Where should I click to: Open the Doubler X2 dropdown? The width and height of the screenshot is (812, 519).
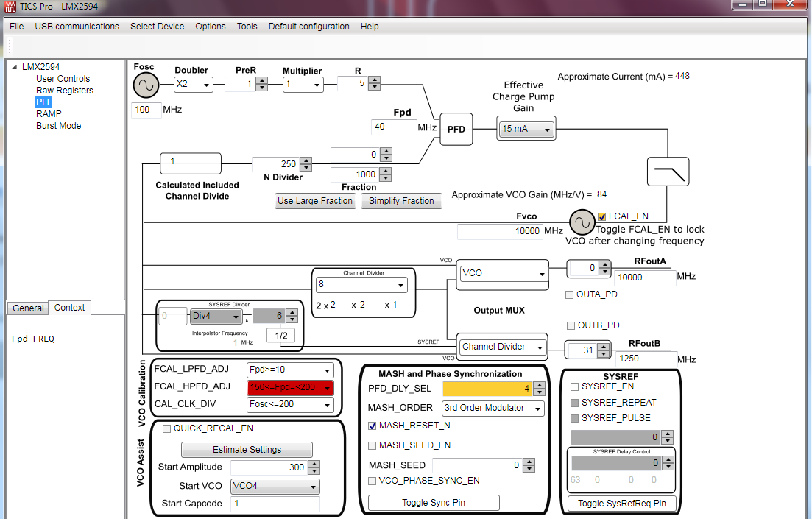193,85
